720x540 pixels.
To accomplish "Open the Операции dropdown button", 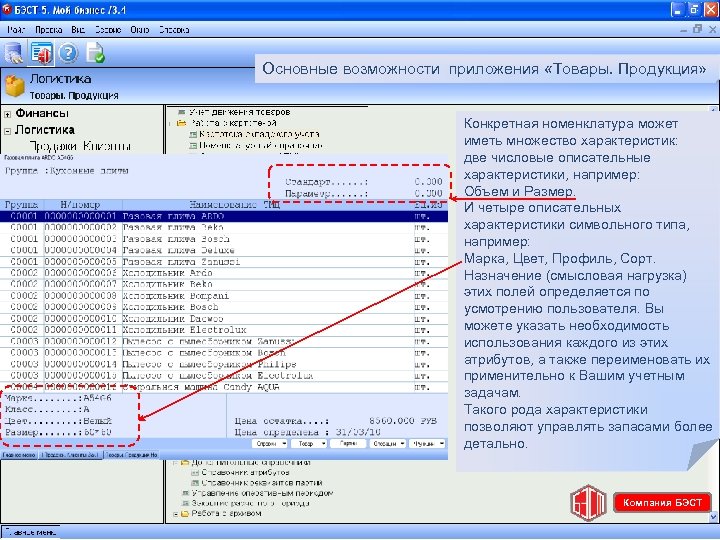I will (x=388, y=444).
